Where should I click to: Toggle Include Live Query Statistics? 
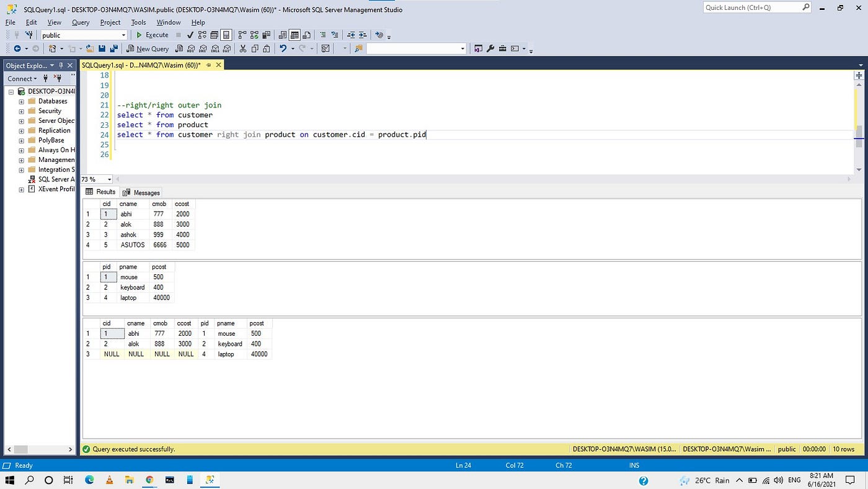[x=254, y=35]
